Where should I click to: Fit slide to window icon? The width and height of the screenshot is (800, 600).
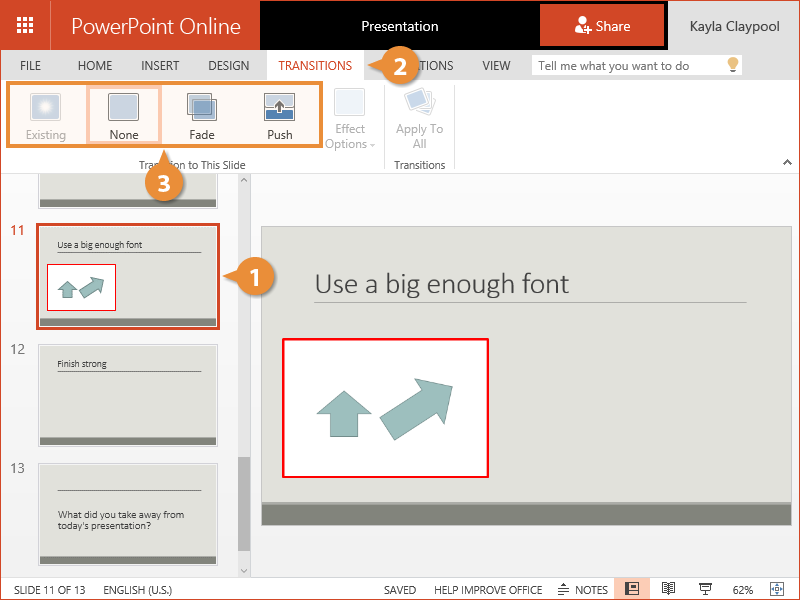pyautogui.click(x=776, y=590)
